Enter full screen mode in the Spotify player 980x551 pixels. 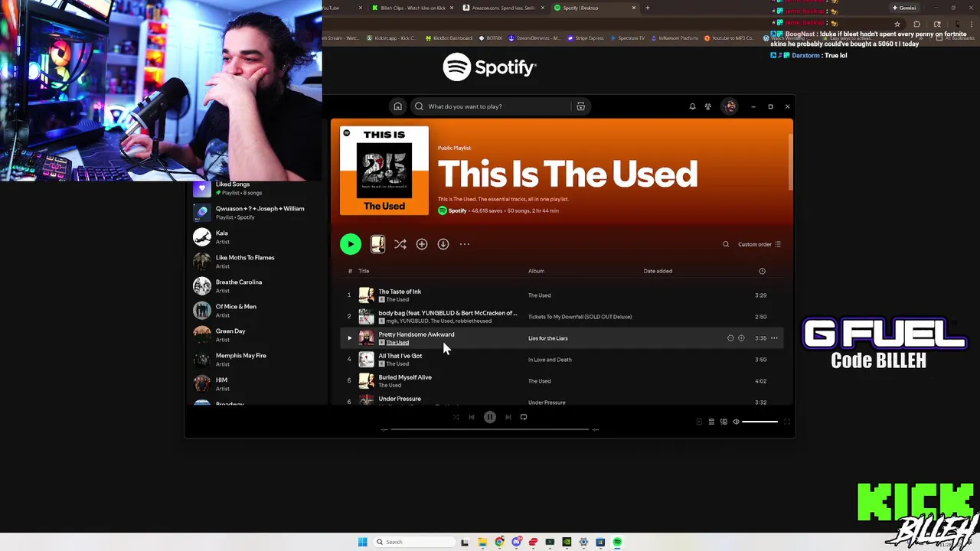[786, 422]
